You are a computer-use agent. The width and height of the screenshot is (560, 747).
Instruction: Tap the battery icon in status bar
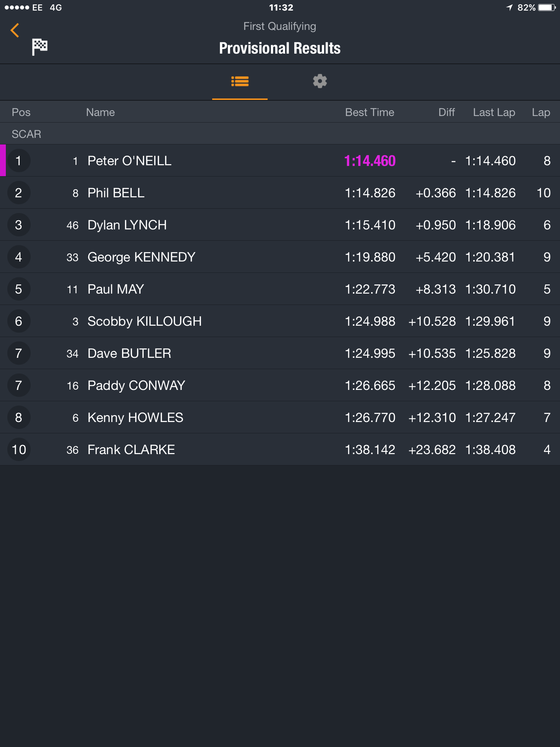click(547, 8)
